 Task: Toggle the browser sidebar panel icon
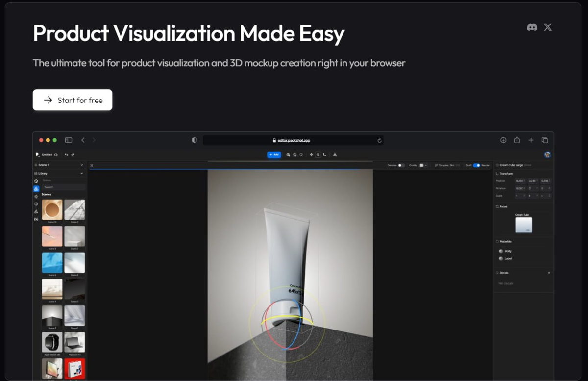pos(69,140)
